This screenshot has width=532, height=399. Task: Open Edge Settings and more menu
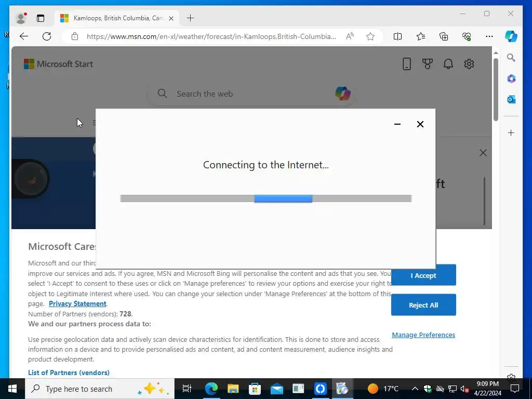pyautogui.click(x=489, y=36)
